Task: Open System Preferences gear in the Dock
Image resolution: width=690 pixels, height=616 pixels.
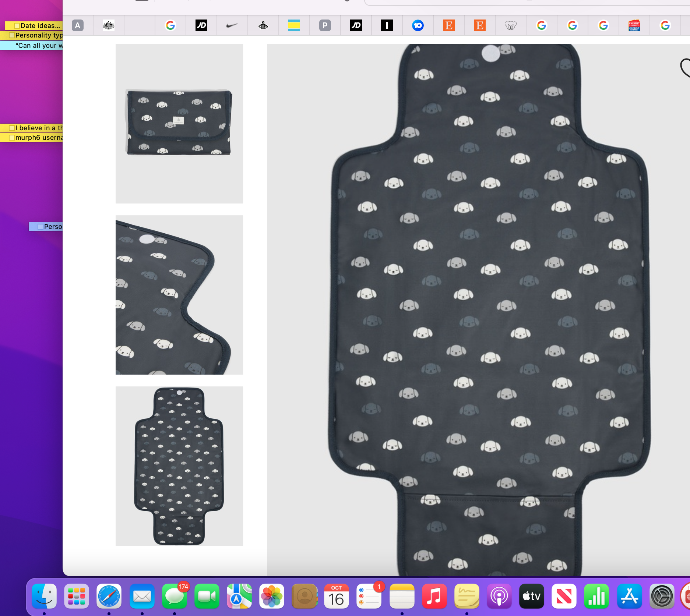Action: 662,596
